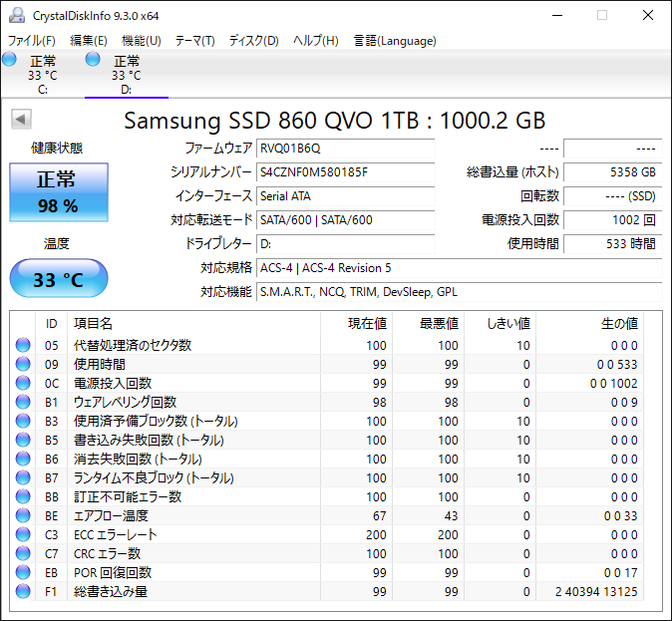Click status orb for attribute F1 row
This screenshot has width=672, height=621.
coord(23,591)
